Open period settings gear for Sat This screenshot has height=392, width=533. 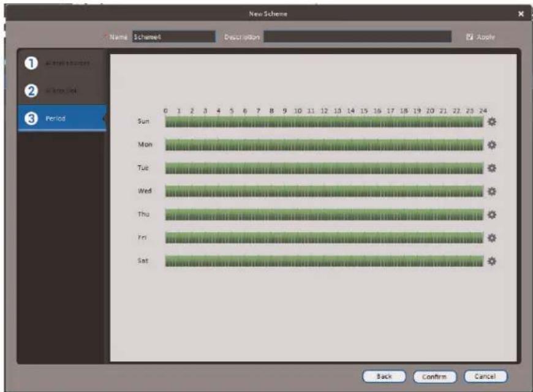pyautogui.click(x=491, y=261)
